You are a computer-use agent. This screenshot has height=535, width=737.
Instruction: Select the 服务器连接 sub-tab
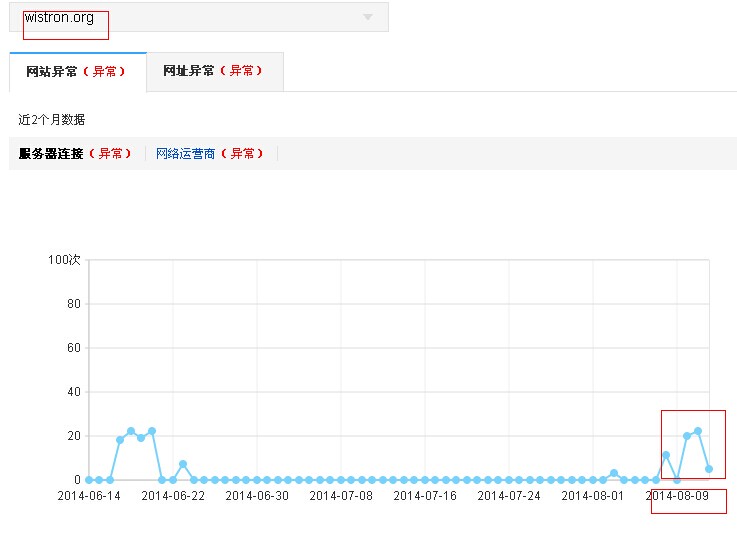(75, 154)
